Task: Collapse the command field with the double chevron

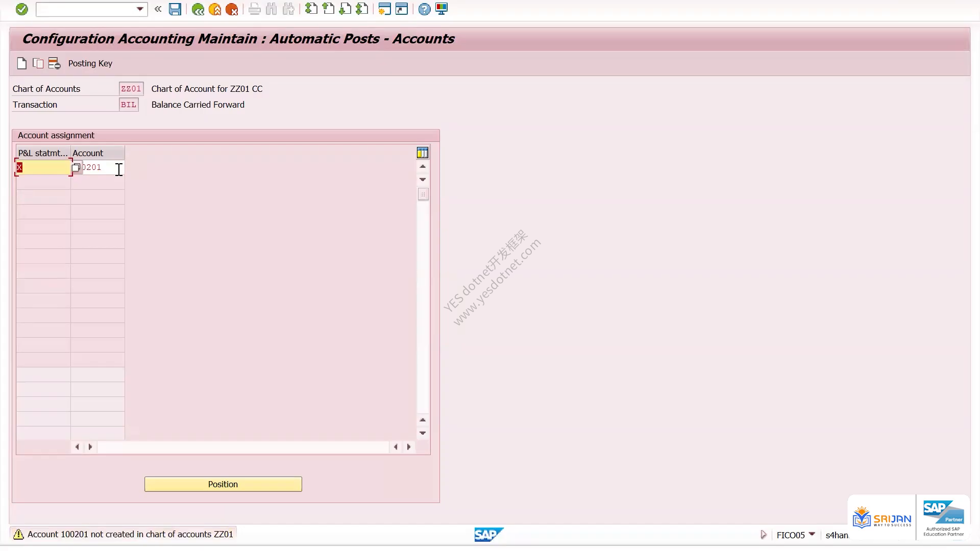Action: (x=158, y=9)
